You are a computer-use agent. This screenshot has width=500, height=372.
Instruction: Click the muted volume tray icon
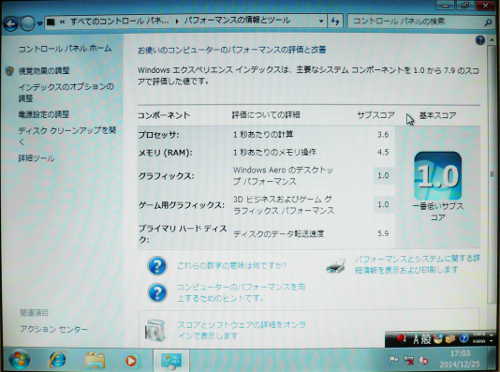(424, 360)
